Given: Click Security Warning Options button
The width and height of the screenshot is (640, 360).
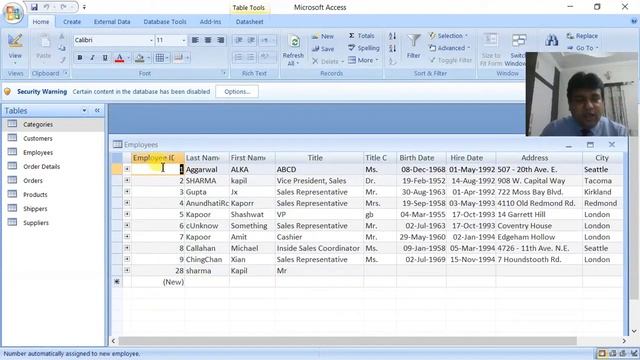Looking at the screenshot, I should click(237, 92).
